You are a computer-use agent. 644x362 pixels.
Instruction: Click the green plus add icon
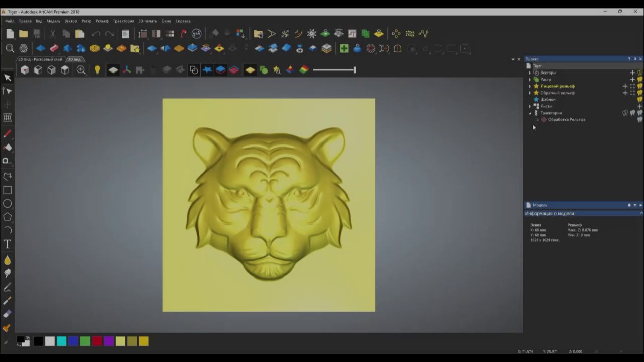click(x=344, y=48)
